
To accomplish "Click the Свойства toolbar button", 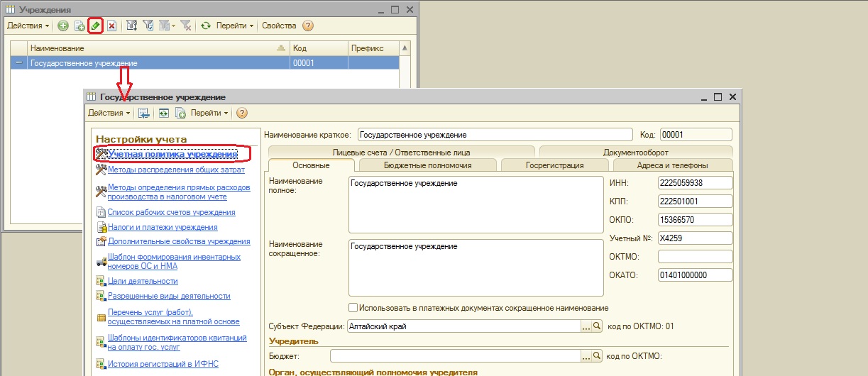I will (279, 26).
